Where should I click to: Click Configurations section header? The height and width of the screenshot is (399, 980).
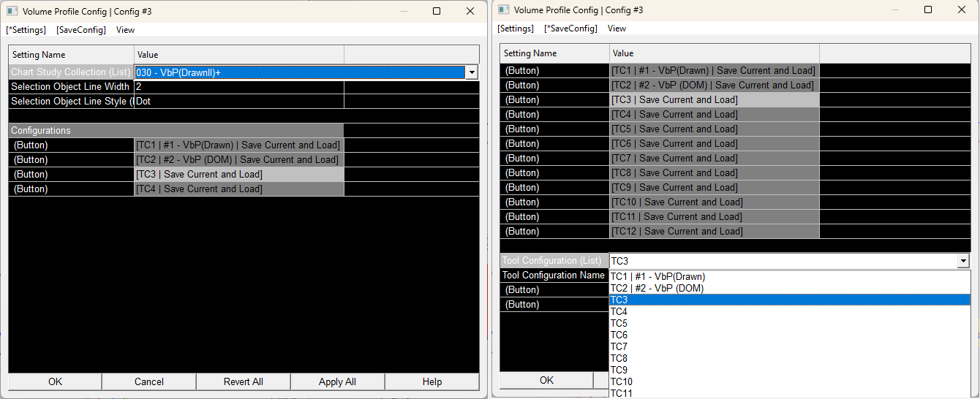tap(176, 131)
